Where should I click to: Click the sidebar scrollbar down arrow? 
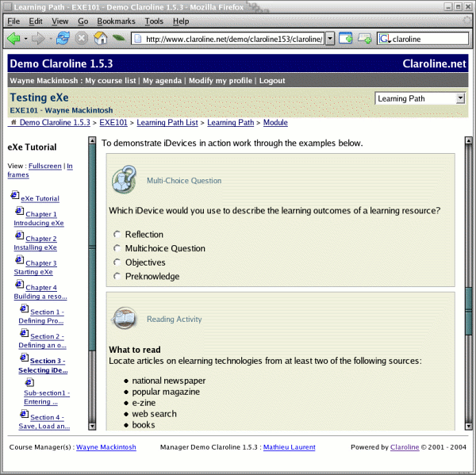(x=92, y=426)
